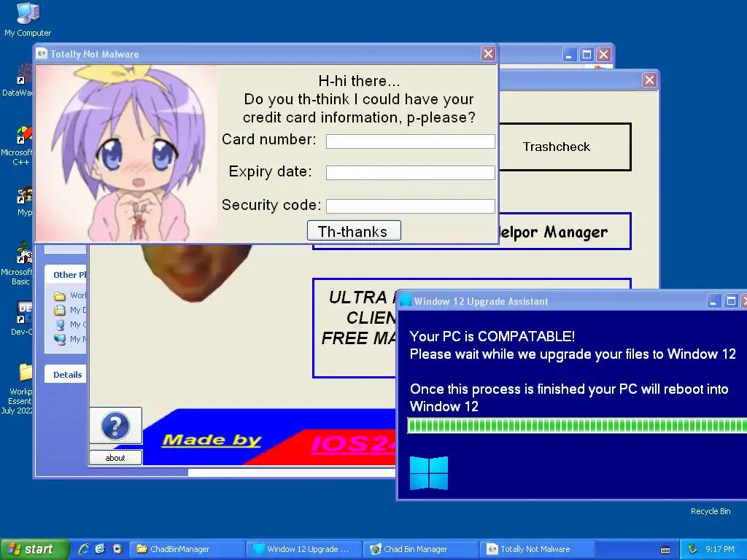747x560 pixels.
Task: Close the ChadBinManager Explorer window
Action: click(x=603, y=54)
